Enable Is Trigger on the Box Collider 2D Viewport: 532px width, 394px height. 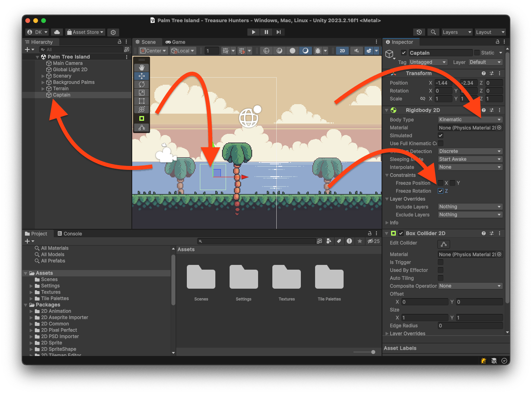(440, 262)
